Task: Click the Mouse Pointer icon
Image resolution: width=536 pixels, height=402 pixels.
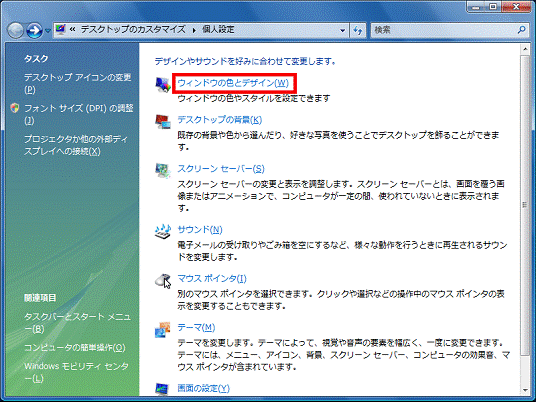Action: point(163,281)
